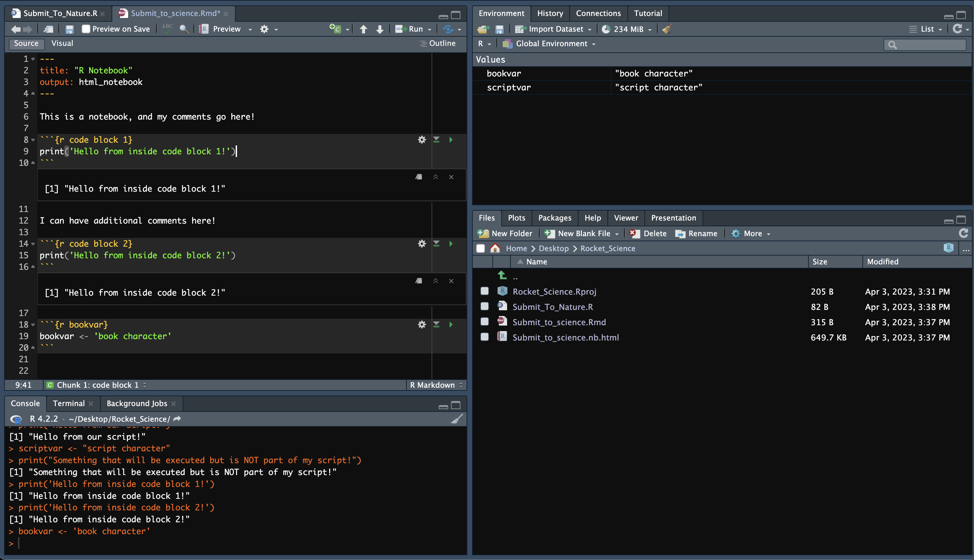Open the Terminal tab
The image size is (974, 560).
tap(68, 403)
